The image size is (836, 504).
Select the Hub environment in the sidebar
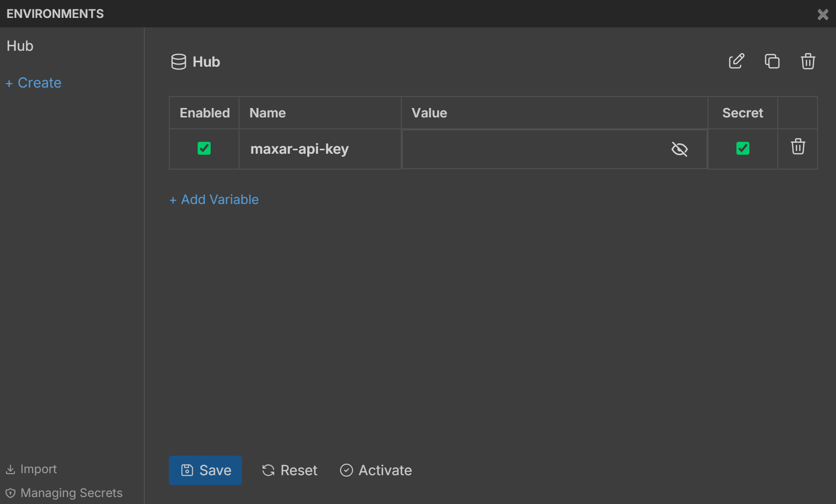(20, 46)
